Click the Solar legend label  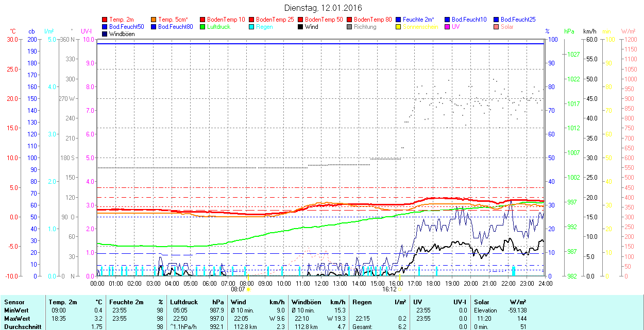tap(507, 27)
